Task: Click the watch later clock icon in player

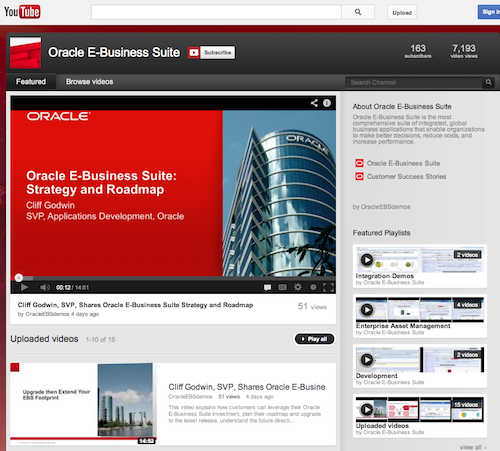Action: coord(313,287)
